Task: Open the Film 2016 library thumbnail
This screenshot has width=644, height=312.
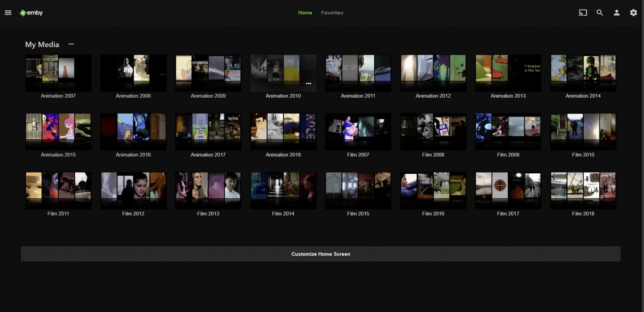Action: pyautogui.click(x=433, y=191)
